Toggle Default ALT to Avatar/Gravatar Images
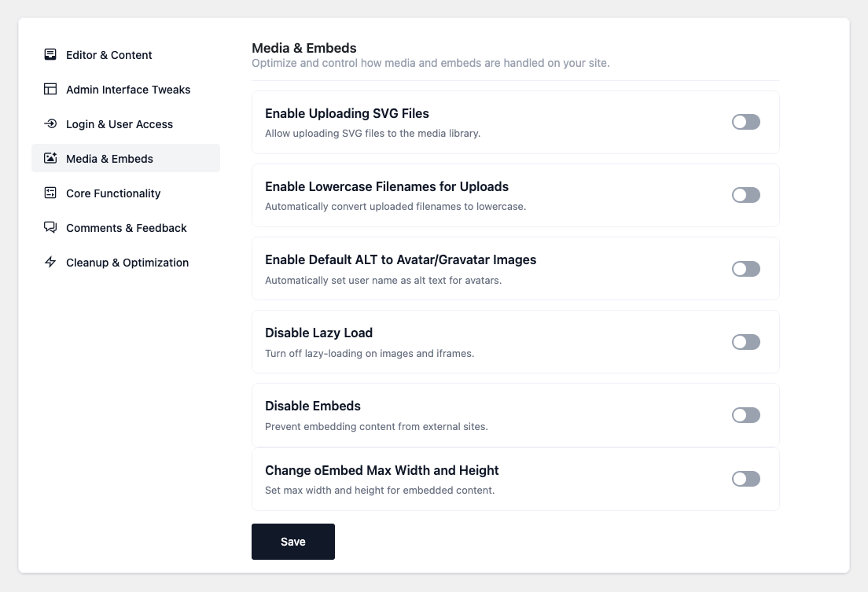 click(745, 269)
